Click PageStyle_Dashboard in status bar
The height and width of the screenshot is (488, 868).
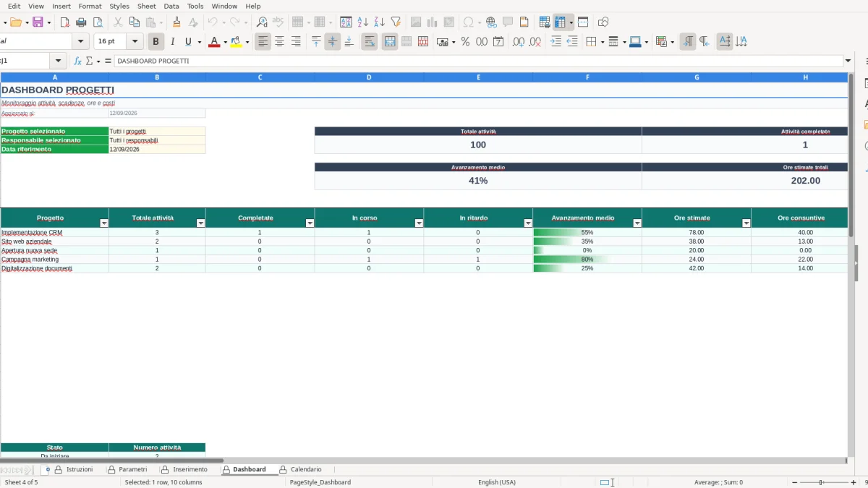point(320,482)
